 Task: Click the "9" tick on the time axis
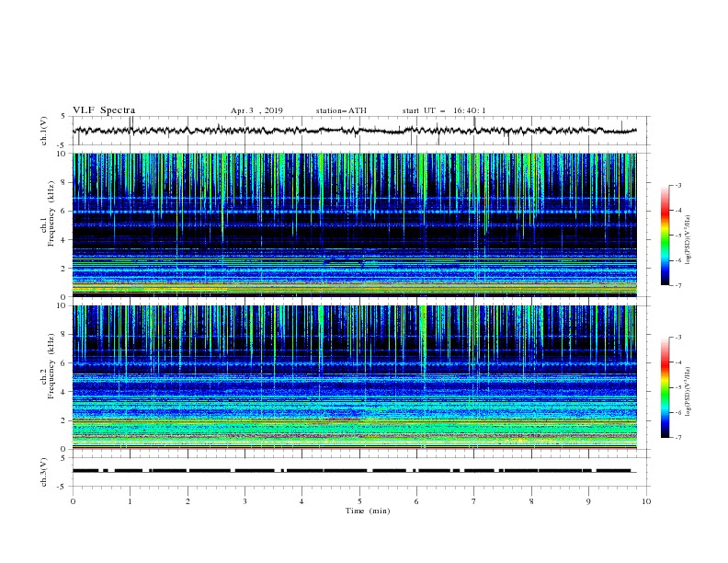(x=588, y=501)
